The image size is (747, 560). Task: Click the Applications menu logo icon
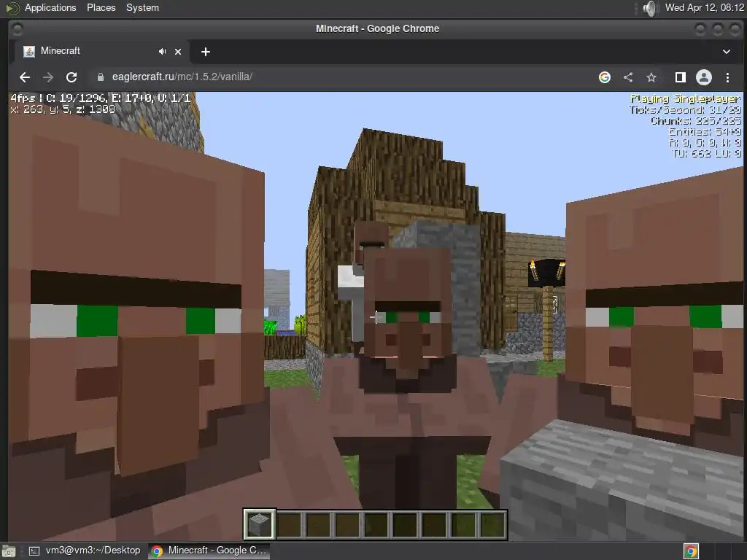(x=12, y=7)
